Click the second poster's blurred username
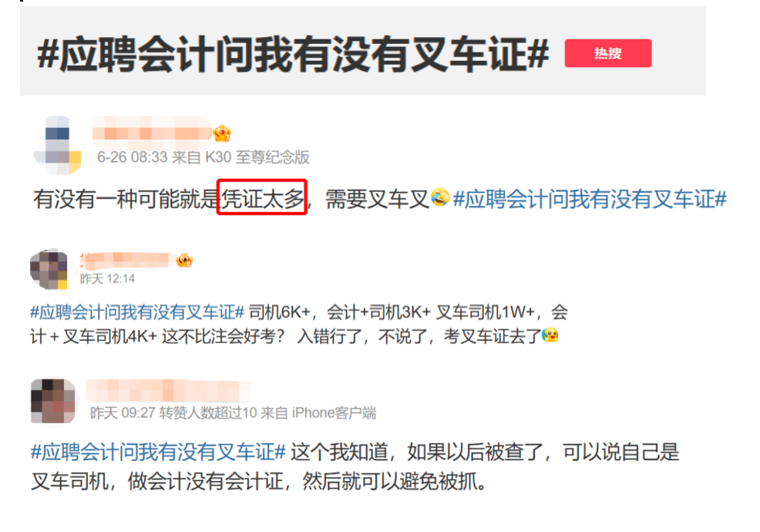Image resolution: width=760 pixels, height=532 pixels. tap(127, 261)
